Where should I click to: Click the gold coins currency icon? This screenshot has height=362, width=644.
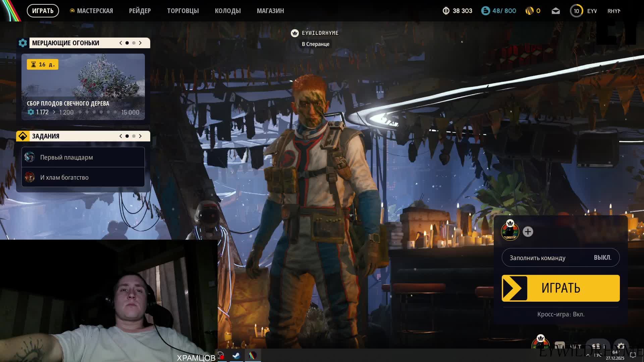click(x=529, y=11)
